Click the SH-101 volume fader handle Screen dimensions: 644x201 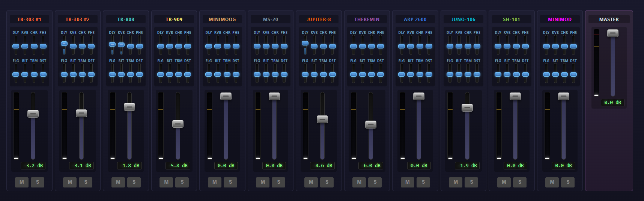tap(515, 97)
